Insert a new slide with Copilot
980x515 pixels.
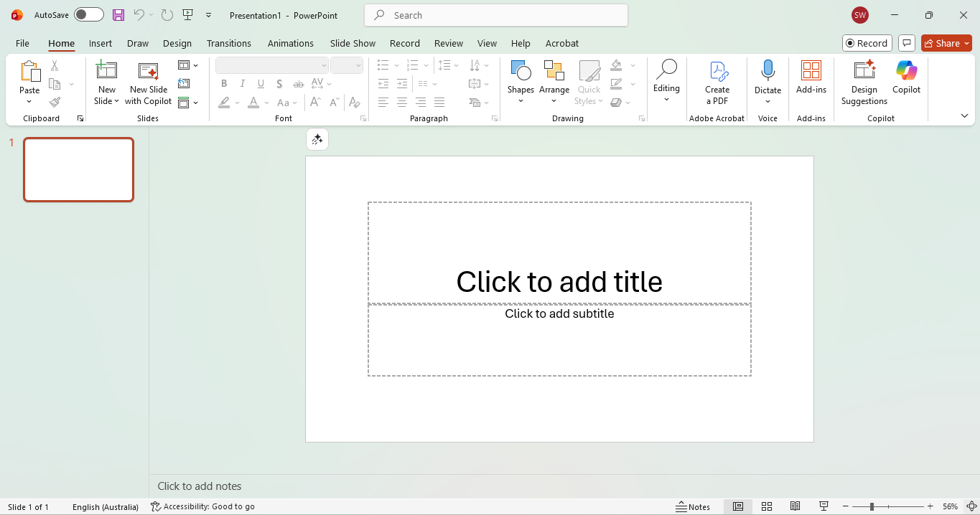click(x=148, y=81)
